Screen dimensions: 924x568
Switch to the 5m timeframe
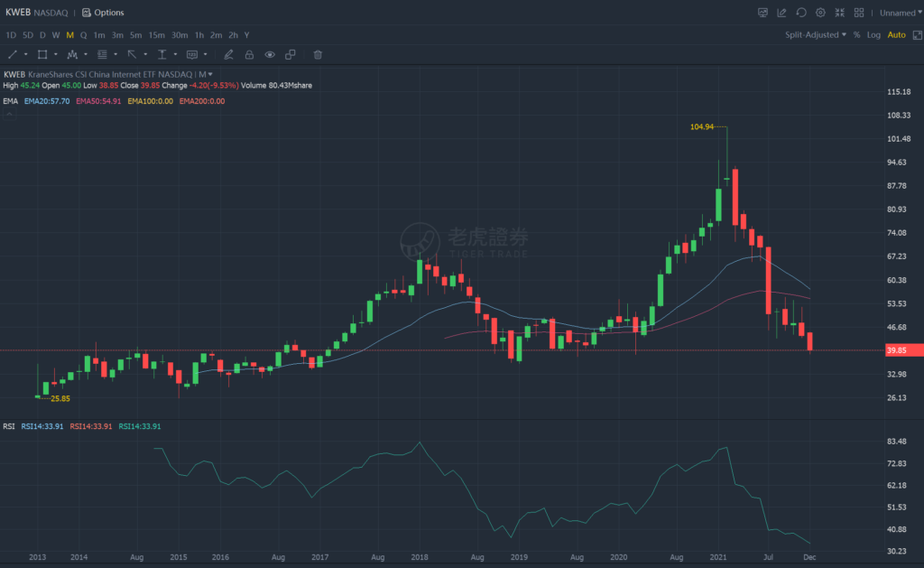(x=135, y=35)
